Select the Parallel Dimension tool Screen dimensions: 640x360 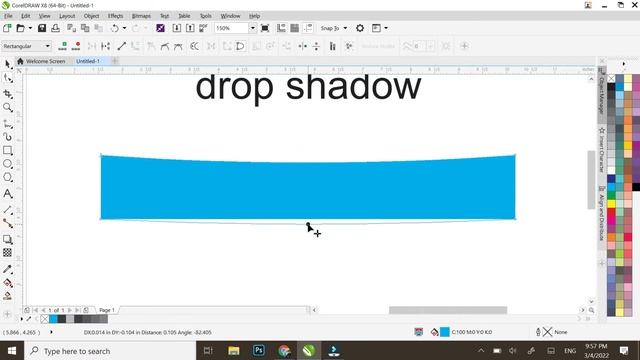click(x=8, y=210)
